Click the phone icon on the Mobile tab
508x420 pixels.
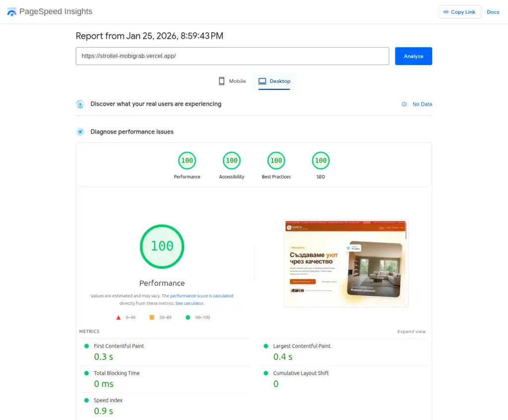tap(222, 80)
